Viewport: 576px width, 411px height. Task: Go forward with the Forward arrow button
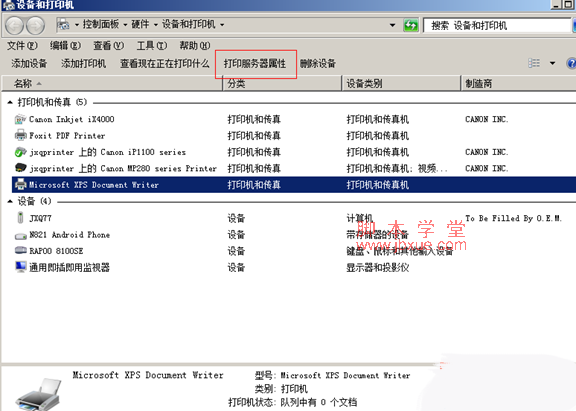point(36,25)
